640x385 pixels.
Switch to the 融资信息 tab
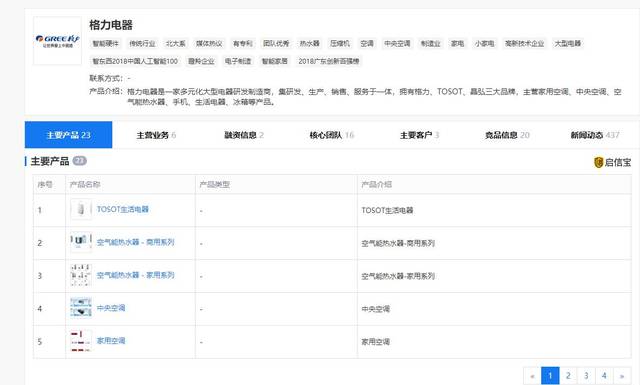(244, 135)
